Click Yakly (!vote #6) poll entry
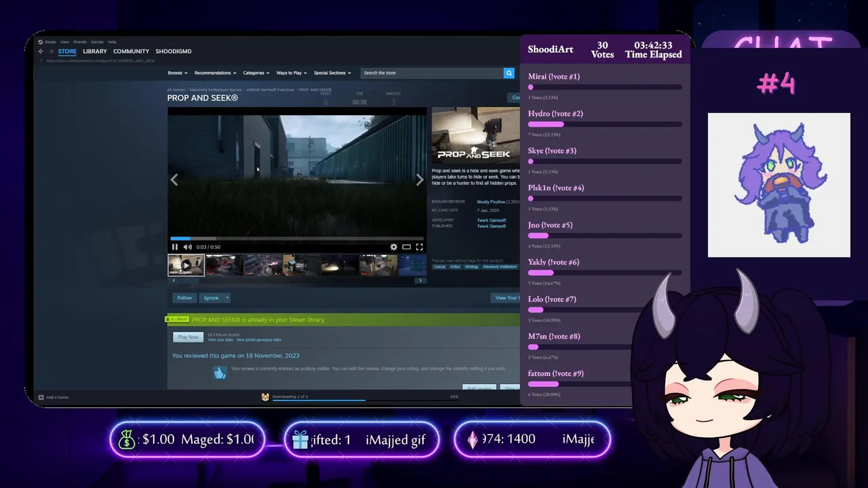 [604, 272]
